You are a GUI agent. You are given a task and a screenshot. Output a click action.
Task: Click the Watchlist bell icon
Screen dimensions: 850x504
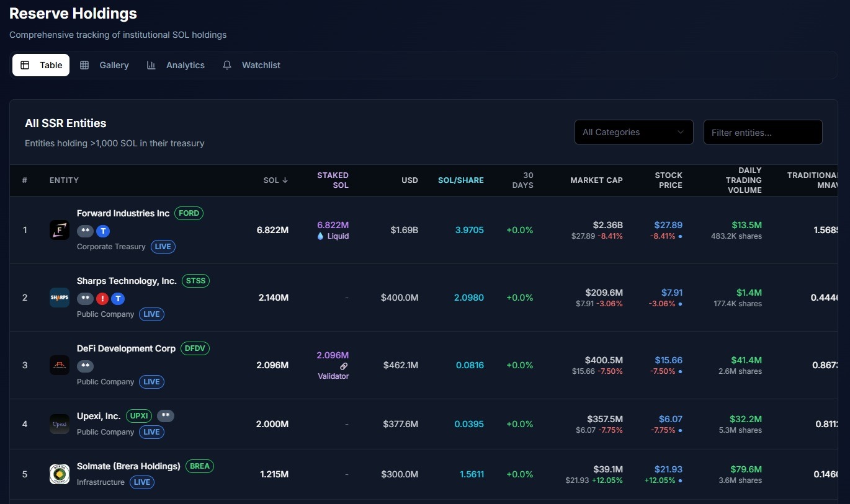click(227, 65)
